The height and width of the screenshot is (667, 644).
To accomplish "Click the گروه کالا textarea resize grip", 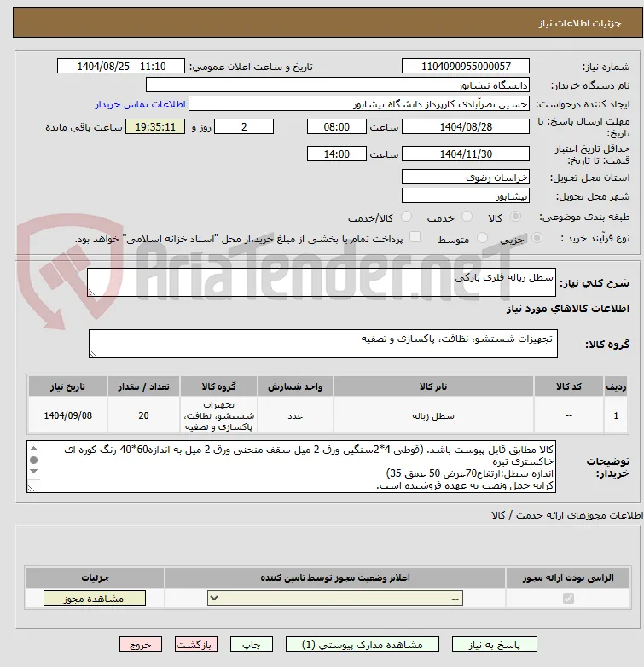I will pyautogui.click(x=93, y=354).
